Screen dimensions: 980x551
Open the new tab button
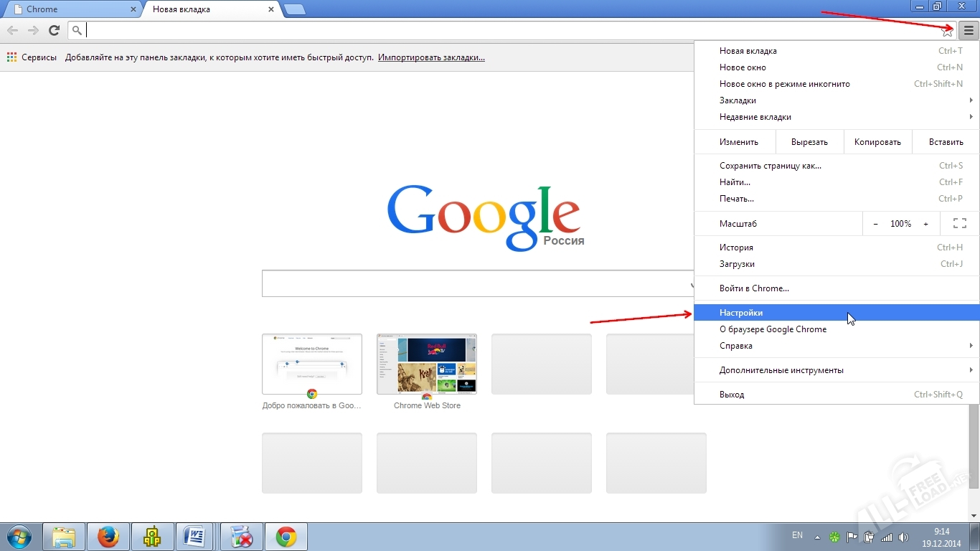pos(294,9)
